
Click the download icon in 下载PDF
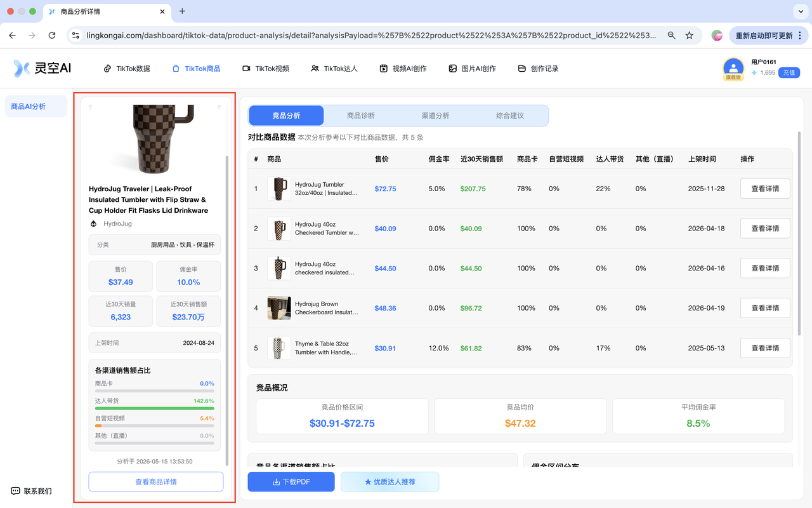(x=276, y=482)
